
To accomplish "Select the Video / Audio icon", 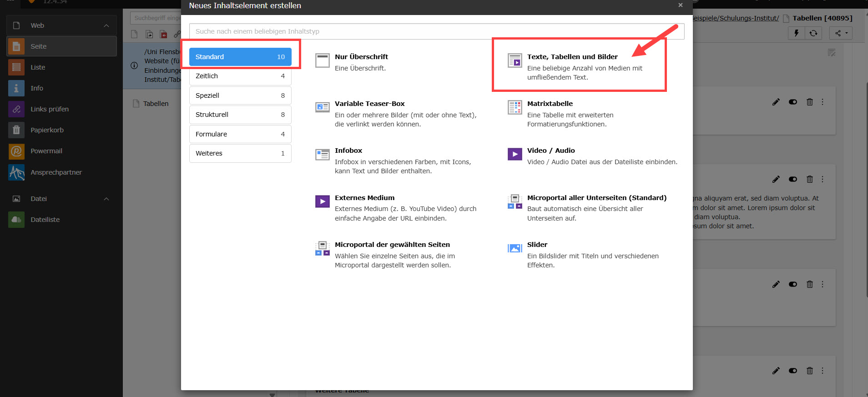I will pos(515,155).
